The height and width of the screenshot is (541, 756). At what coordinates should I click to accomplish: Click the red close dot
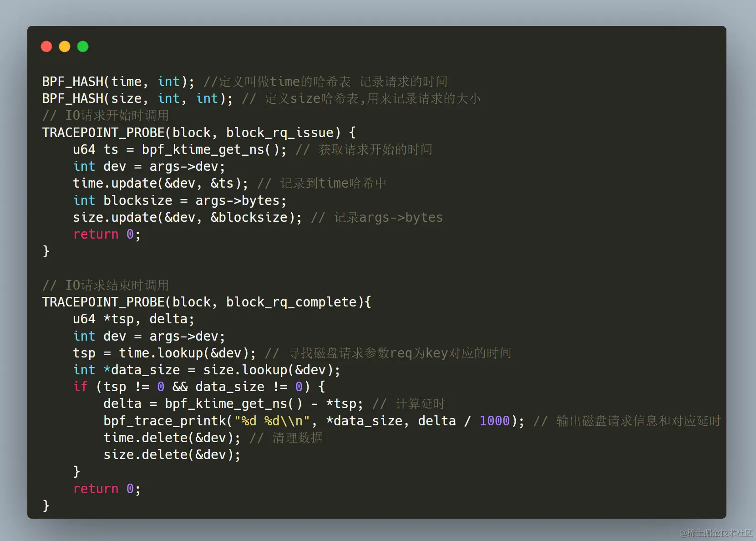pos(46,46)
